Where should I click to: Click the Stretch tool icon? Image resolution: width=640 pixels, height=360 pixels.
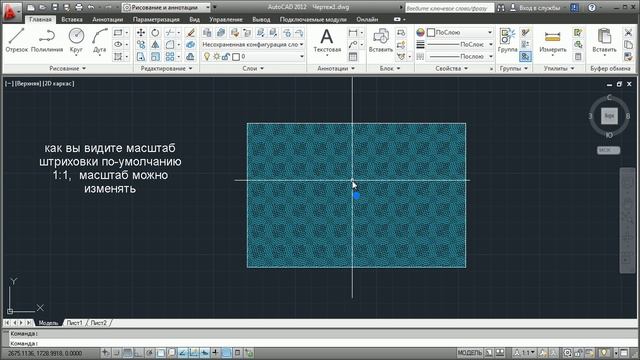[x=141, y=57]
